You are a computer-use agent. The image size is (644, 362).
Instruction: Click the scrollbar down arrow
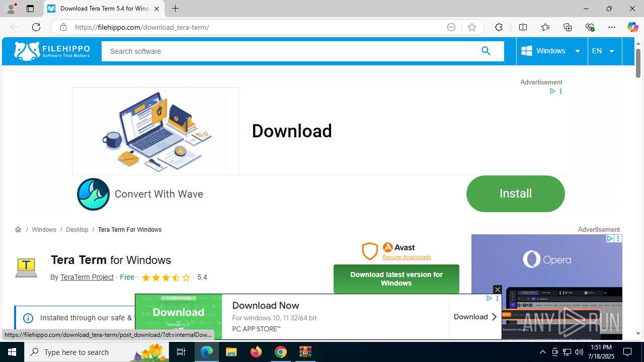point(638,333)
